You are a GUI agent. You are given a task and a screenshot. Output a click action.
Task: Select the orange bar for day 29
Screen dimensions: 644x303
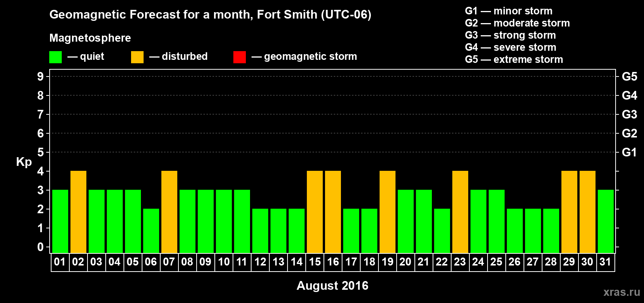click(569, 212)
